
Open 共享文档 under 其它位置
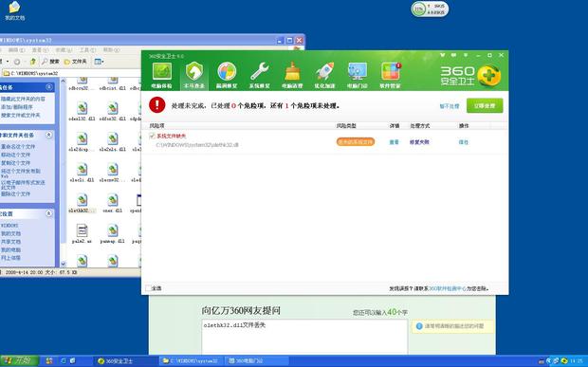[x=10, y=242]
